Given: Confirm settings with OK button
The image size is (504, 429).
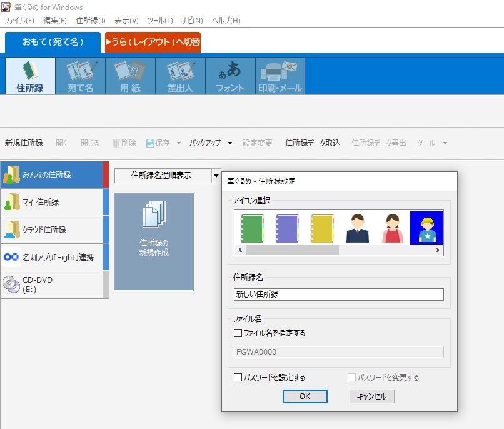Looking at the screenshot, I should click(x=305, y=396).
